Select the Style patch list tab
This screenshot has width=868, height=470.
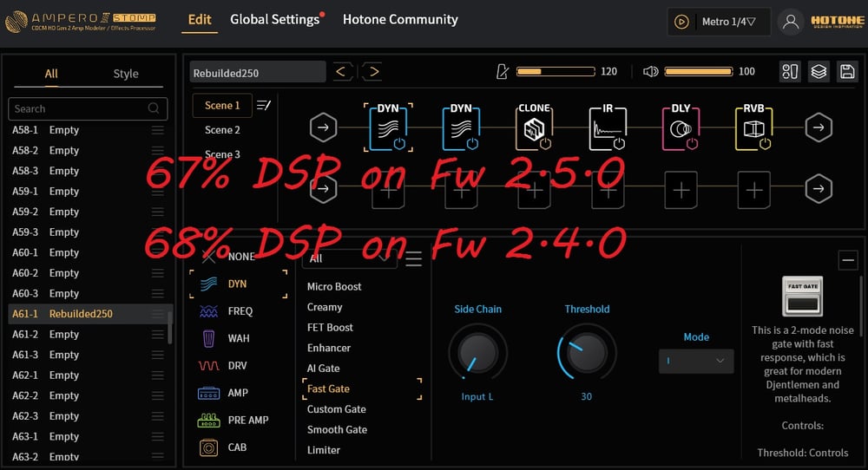coord(126,74)
